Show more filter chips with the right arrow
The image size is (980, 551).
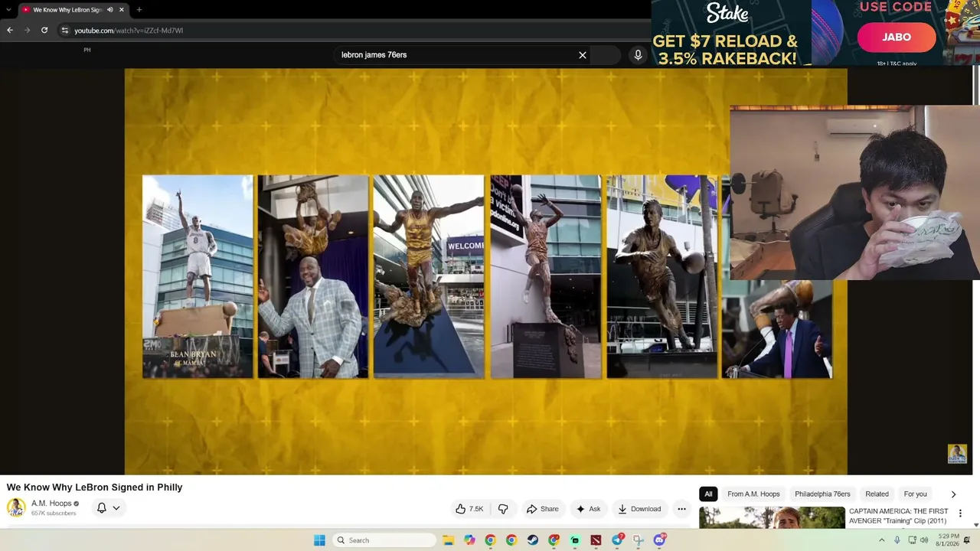click(x=953, y=494)
